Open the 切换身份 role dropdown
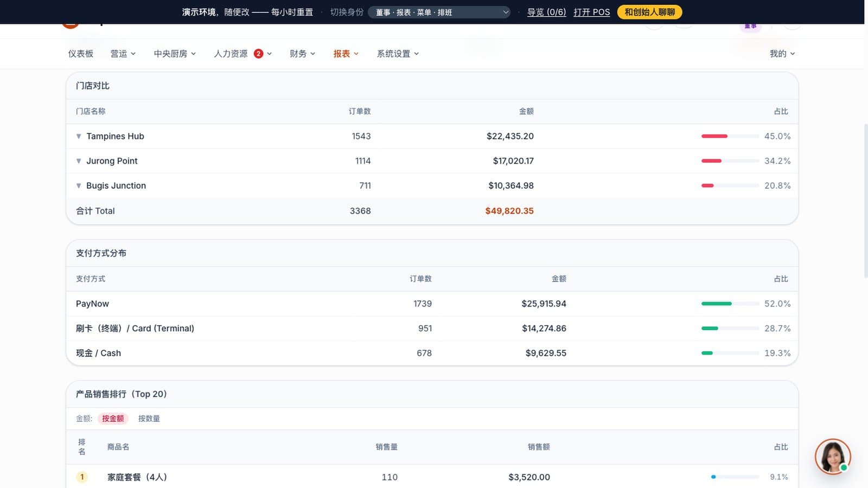 tap(439, 12)
